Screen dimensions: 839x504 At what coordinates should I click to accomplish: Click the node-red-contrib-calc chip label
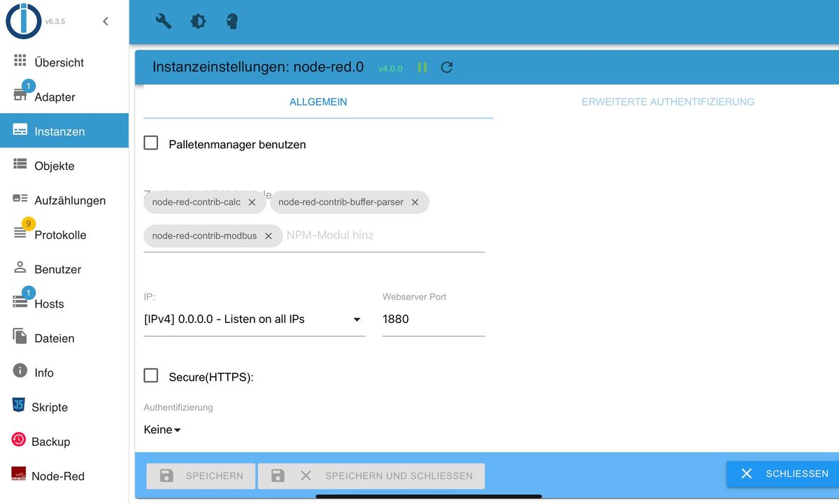196,202
